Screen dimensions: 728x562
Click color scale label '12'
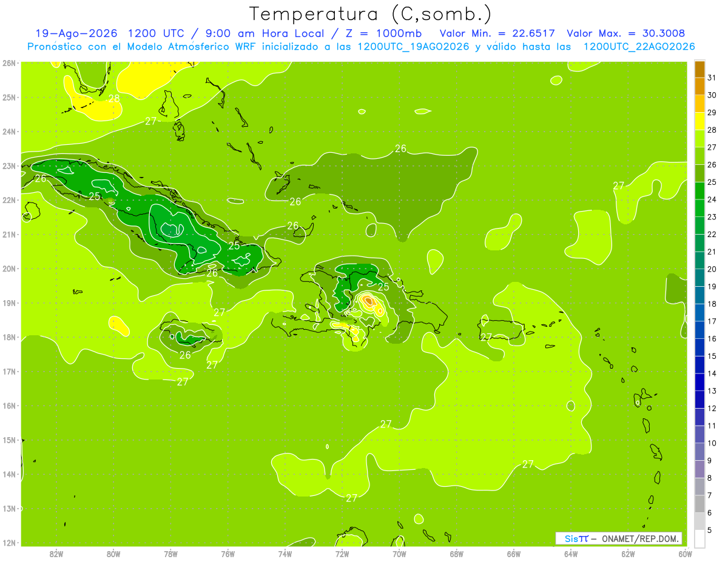pos(712,408)
